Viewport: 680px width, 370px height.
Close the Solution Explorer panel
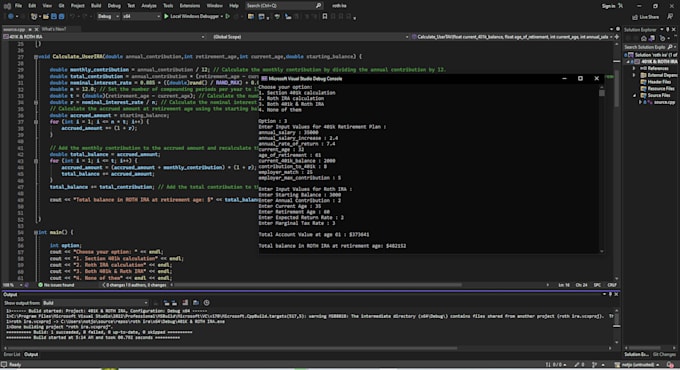674,29
